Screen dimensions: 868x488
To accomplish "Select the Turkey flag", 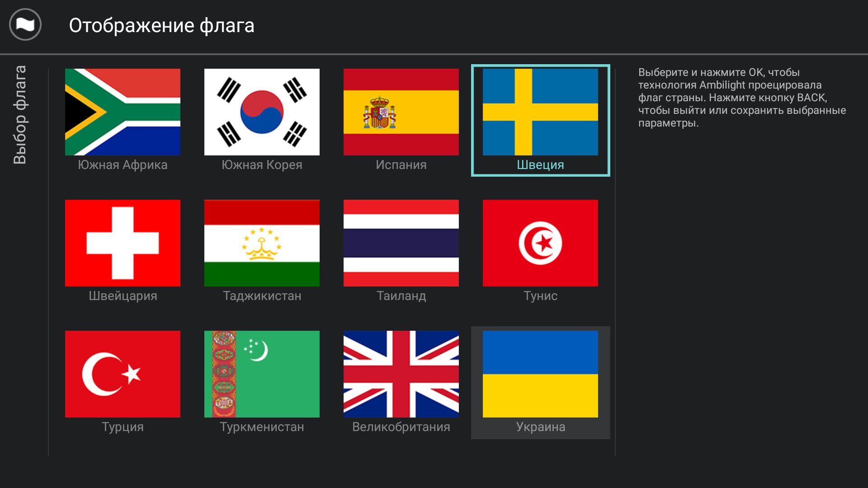I will tap(123, 374).
